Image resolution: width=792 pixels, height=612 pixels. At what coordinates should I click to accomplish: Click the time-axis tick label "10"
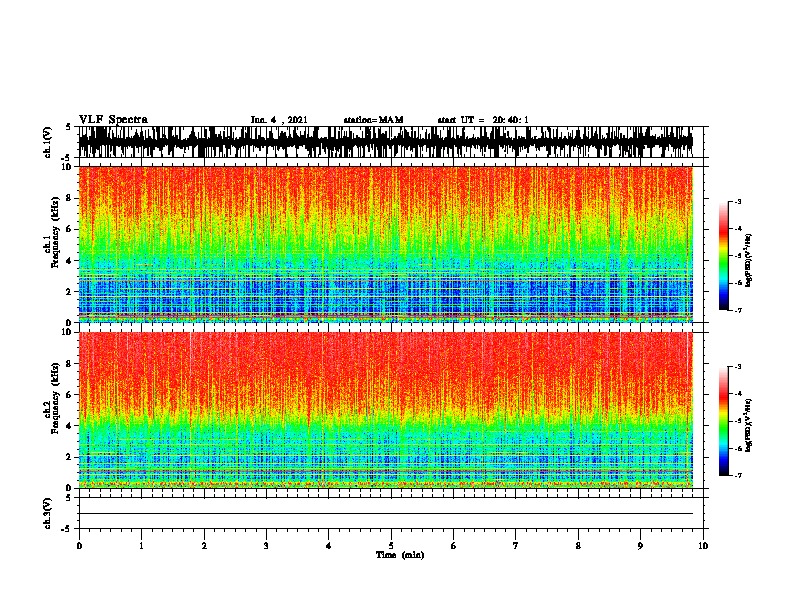(703, 546)
